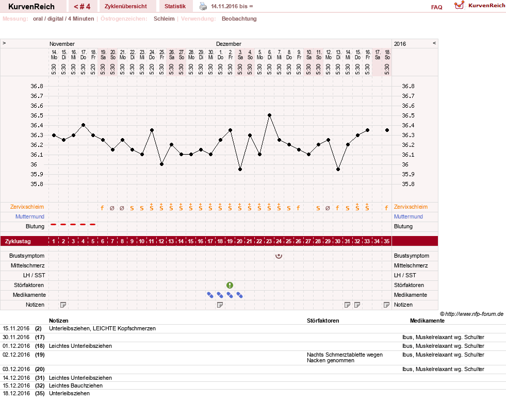The image size is (506, 420).
Task: Click the temperature point on Nov 25
Action: click(161, 164)
